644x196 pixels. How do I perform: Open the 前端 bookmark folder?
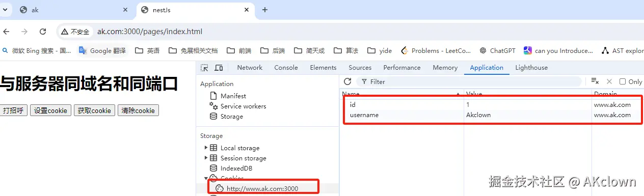click(239, 50)
